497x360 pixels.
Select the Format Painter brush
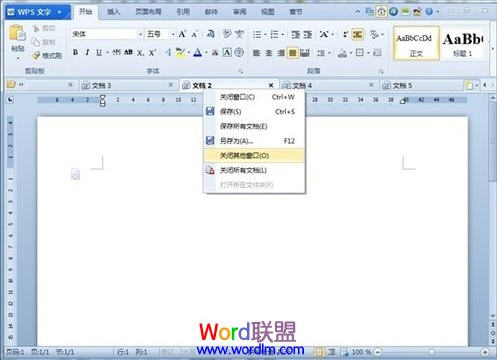click(36, 56)
